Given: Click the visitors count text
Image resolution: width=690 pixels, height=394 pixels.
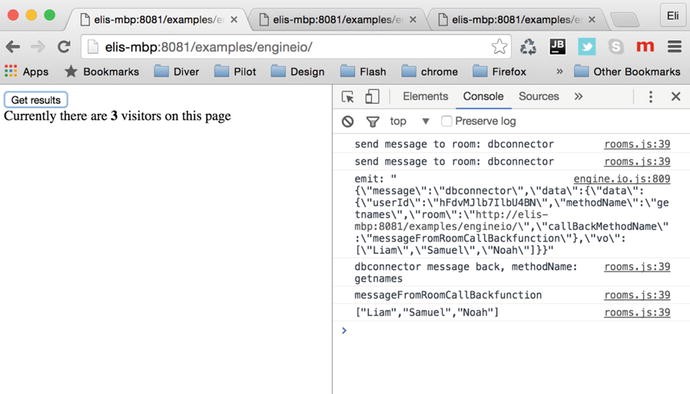Looking at the screenshot, I should tap(117, 116).
